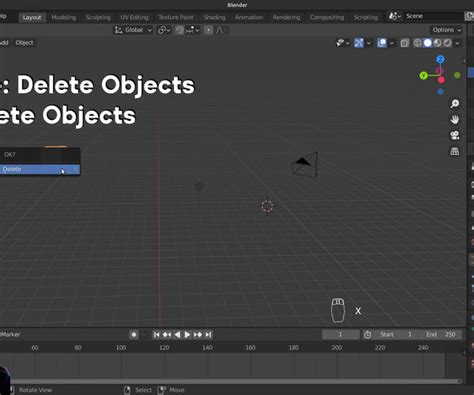Confirm Delete in the OK? popup

pos(40,169)
